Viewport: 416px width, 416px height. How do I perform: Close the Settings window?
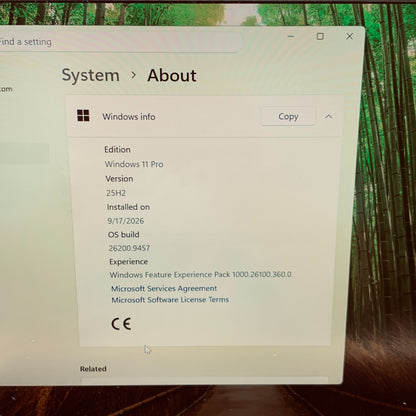[x=349, y=36]
